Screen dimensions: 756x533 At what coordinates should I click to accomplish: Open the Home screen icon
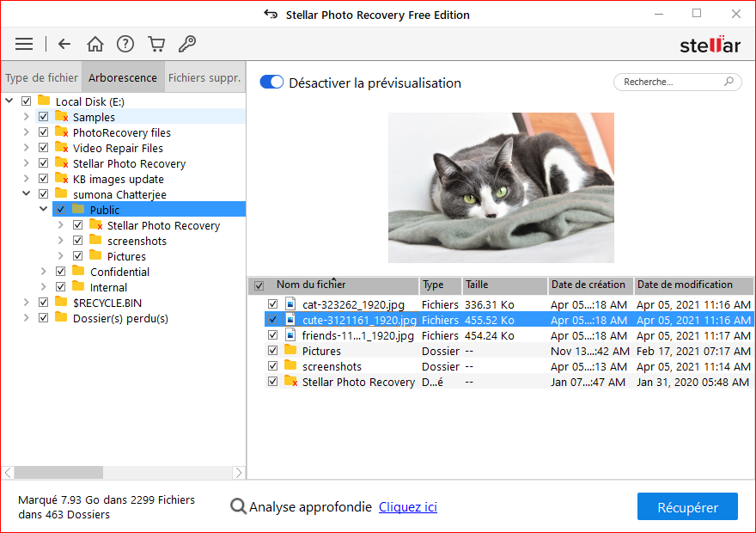95,45
